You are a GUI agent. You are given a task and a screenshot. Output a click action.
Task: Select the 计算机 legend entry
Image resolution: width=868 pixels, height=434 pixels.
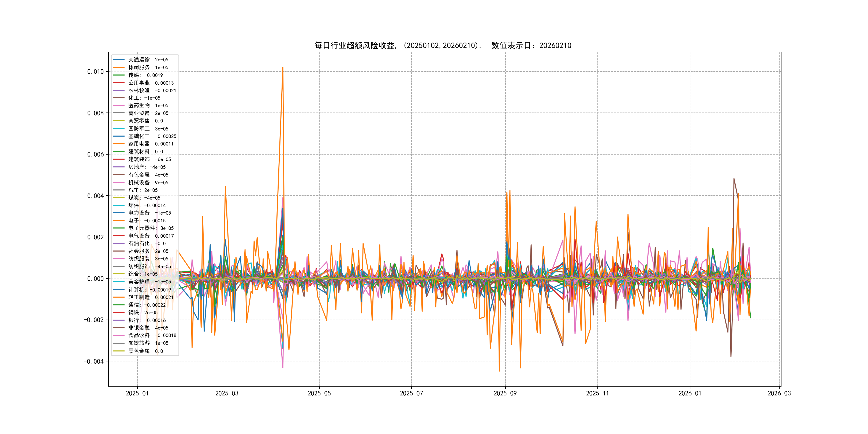coord(149,290)
